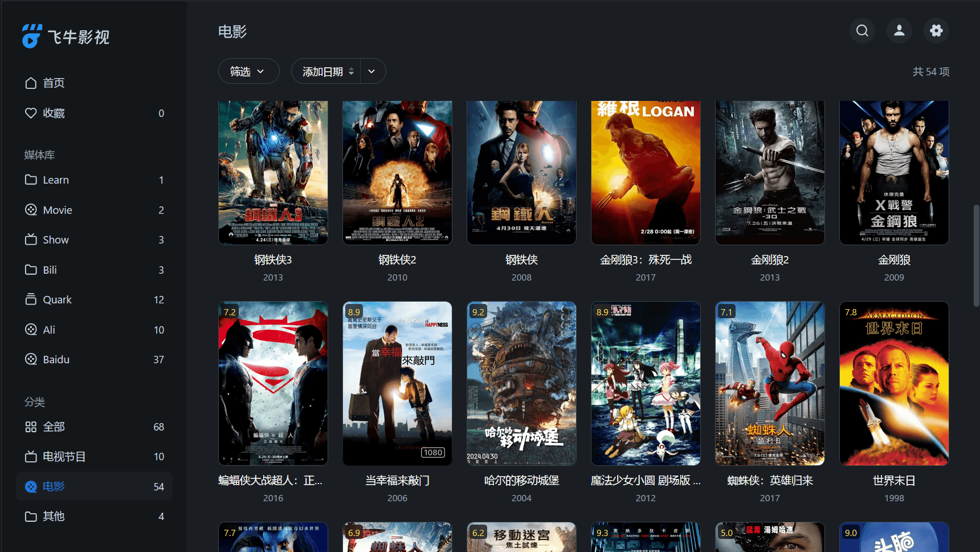
Task: Switch to the 其他 category
Action: click(x=54, y=516)
